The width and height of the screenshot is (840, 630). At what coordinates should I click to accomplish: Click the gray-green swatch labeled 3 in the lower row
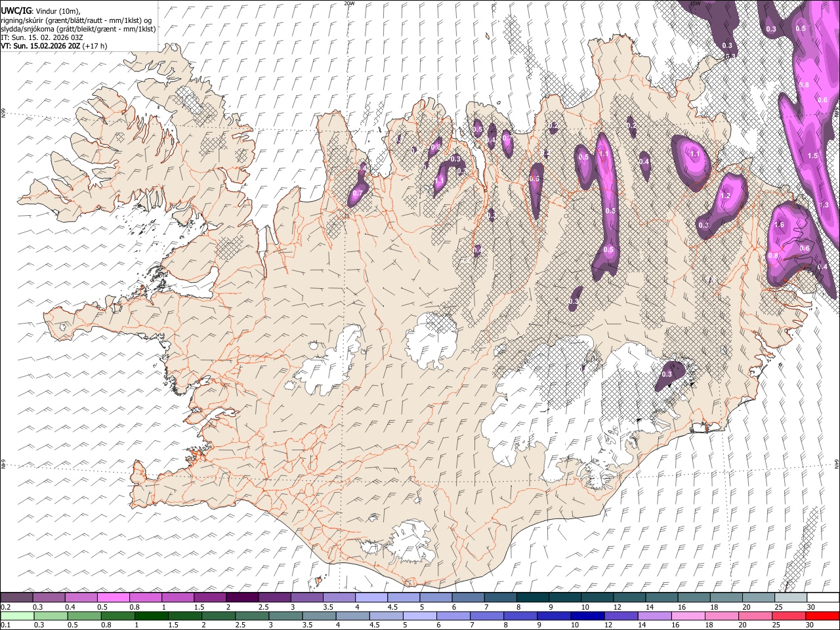point(285,616)
